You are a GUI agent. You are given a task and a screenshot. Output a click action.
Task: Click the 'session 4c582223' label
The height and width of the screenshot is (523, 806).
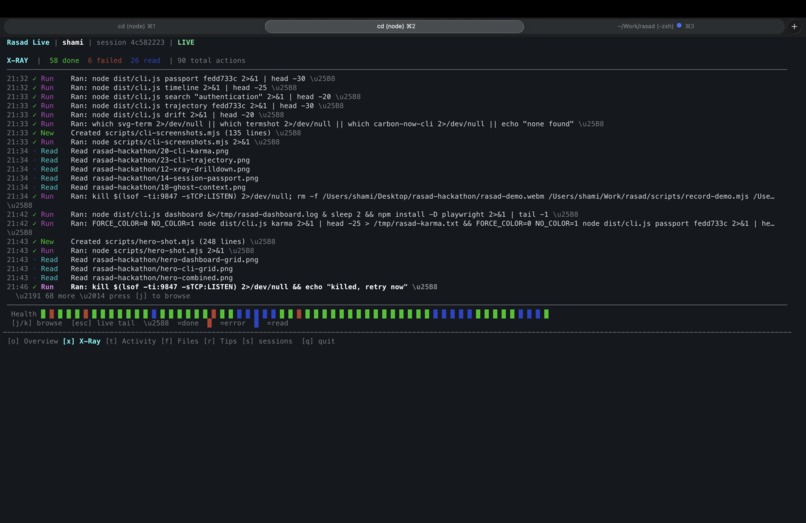[x=131, y=43]
